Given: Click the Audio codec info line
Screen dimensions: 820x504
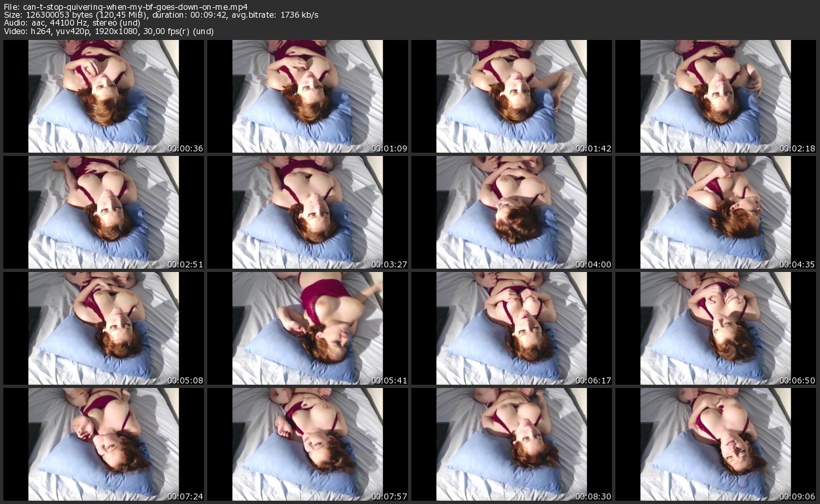Looking at the screenshot, I should click(76, 24).
